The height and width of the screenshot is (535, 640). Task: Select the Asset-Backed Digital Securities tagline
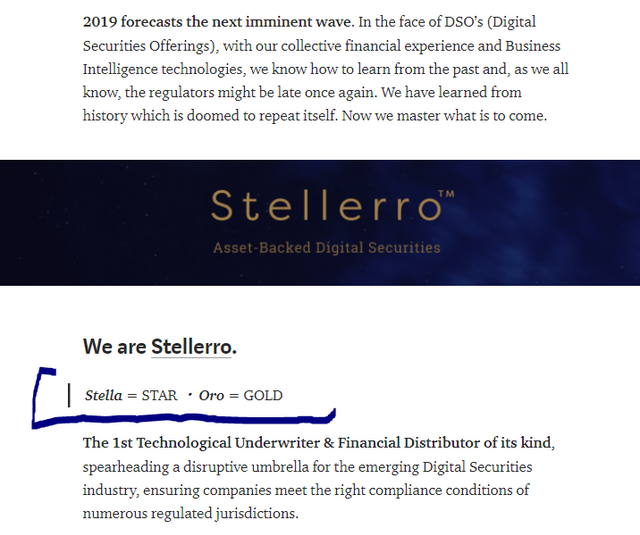(x=327, y=248)
